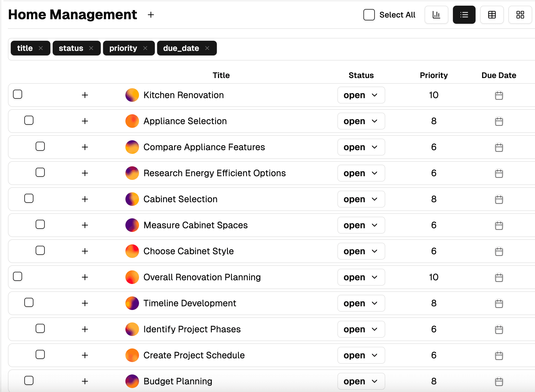The width and height of the screenshot is (535, 392).
Task: Click the Due Date column header
Action: [498, 75]
